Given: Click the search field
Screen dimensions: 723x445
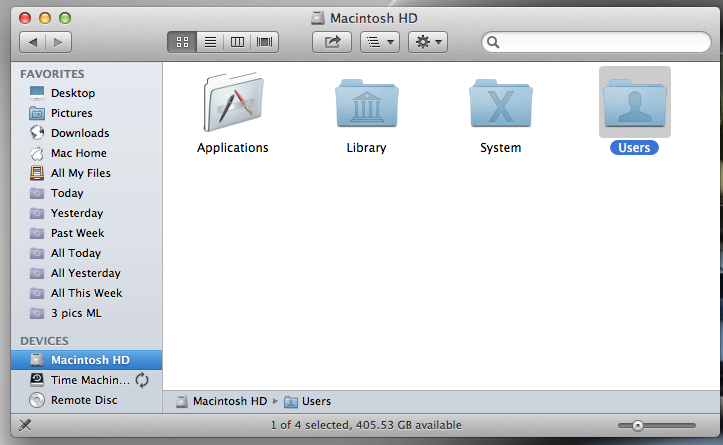Looking at the screenshot, I should [596, 42].
